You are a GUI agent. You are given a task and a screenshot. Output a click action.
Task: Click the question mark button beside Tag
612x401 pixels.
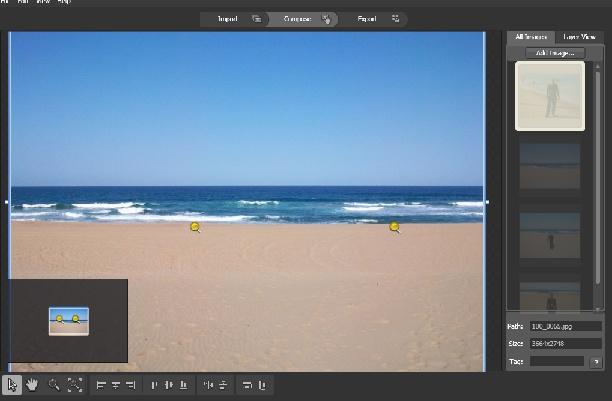point(596,362)
